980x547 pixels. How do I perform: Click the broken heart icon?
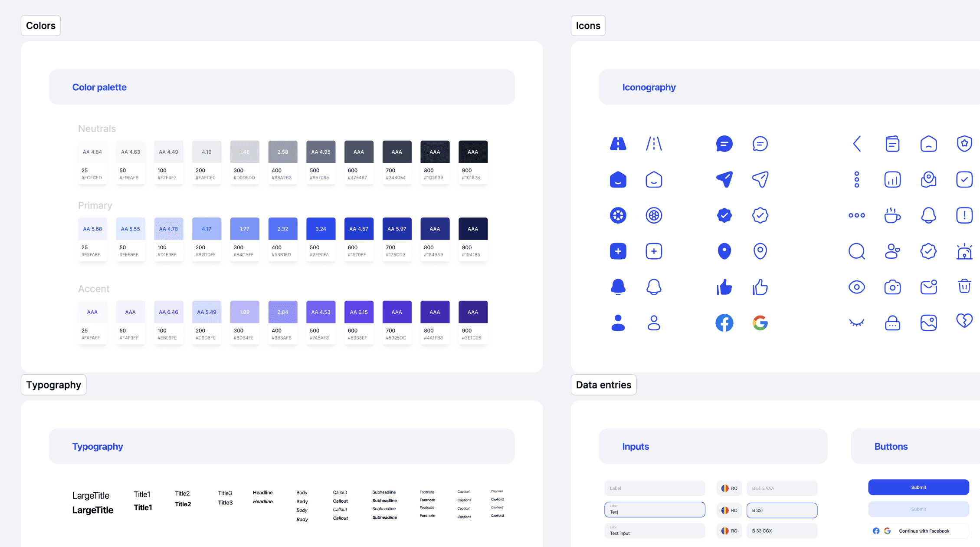(964, 321)
